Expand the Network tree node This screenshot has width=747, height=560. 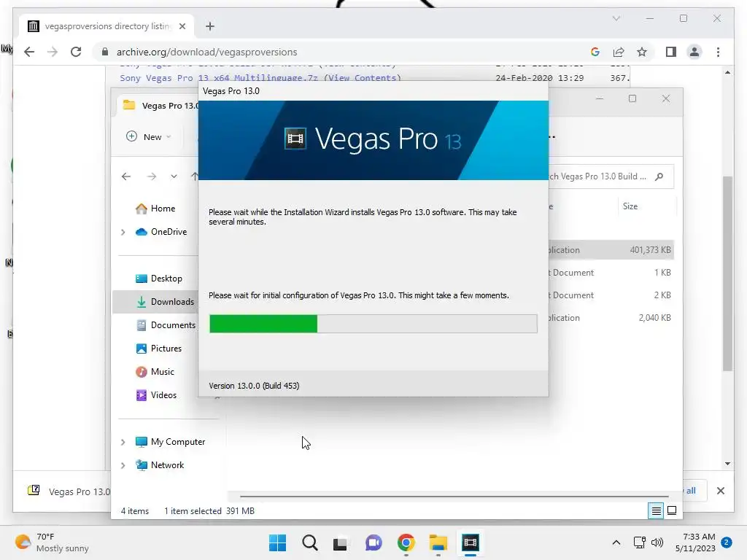pos(123,465)
